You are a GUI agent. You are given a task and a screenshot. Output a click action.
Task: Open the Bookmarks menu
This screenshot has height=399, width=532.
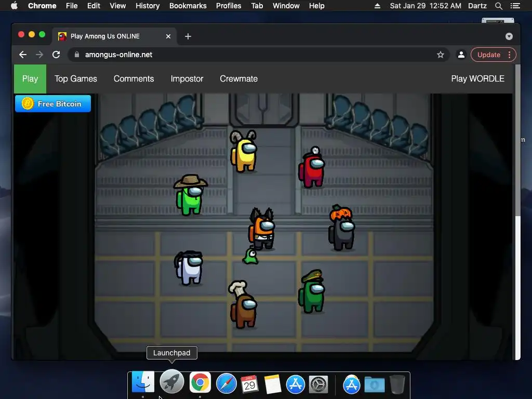pyautogui.click(x=188, y=6)
